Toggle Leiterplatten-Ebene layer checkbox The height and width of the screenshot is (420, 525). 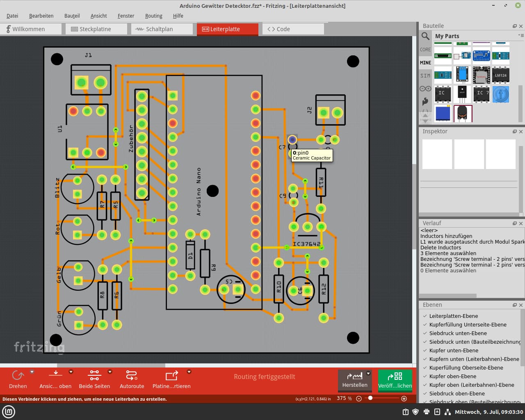(425, 316)
